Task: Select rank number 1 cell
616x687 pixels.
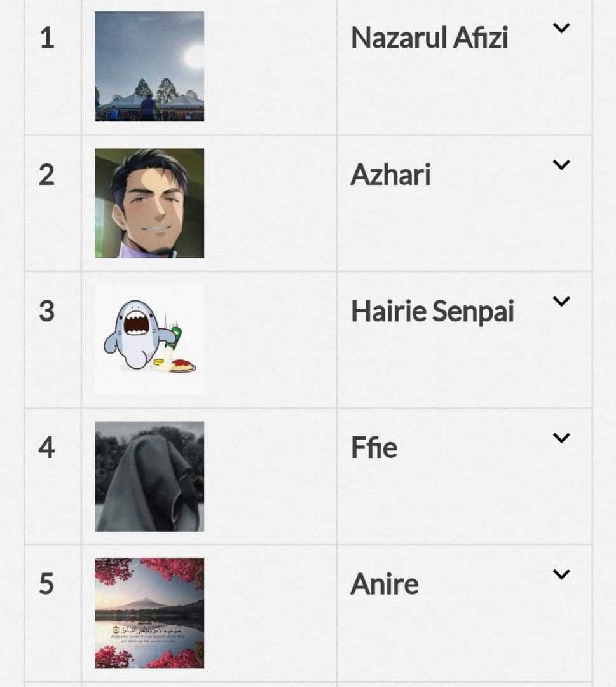Action: [53, 67]
